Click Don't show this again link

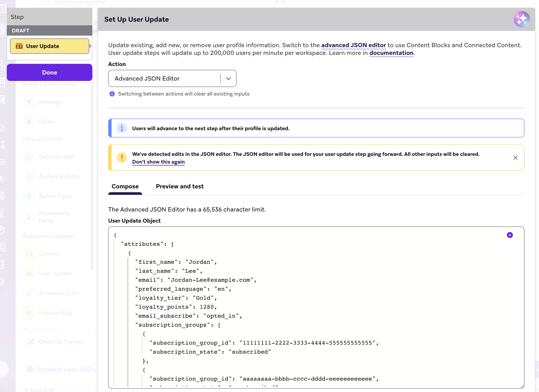[x=158, y=162]
